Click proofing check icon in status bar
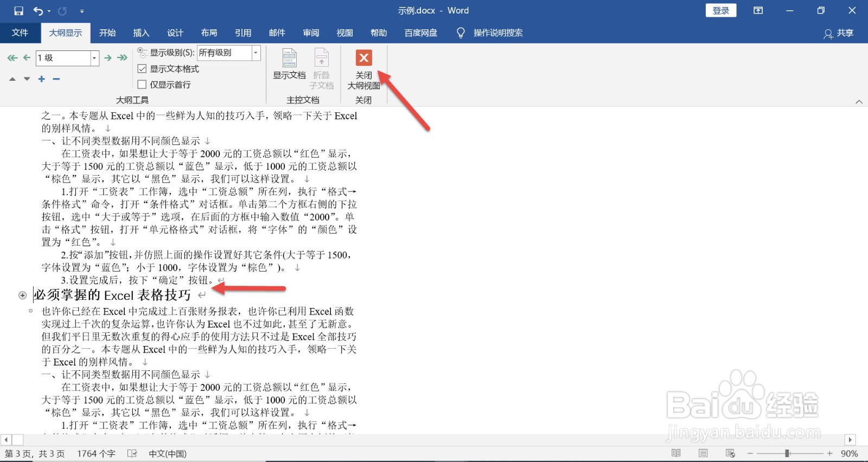The image size is (868, 462). coord(132,453)
